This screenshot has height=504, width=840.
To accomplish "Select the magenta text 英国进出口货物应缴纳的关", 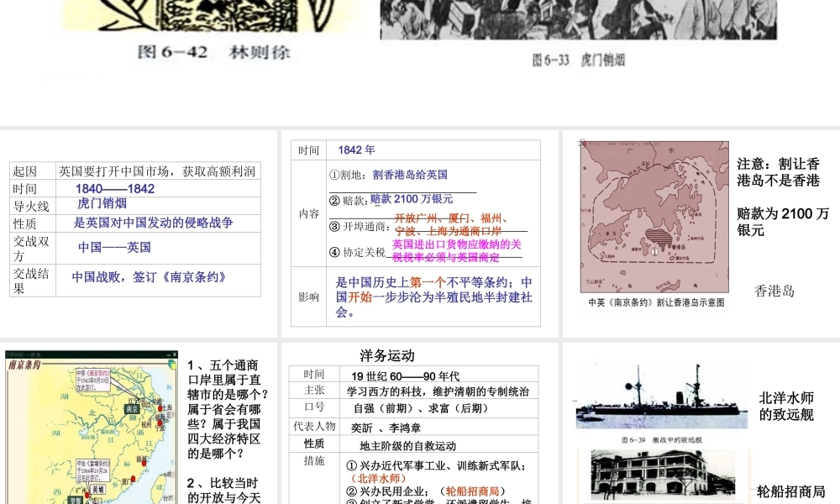I will point(456,244).
